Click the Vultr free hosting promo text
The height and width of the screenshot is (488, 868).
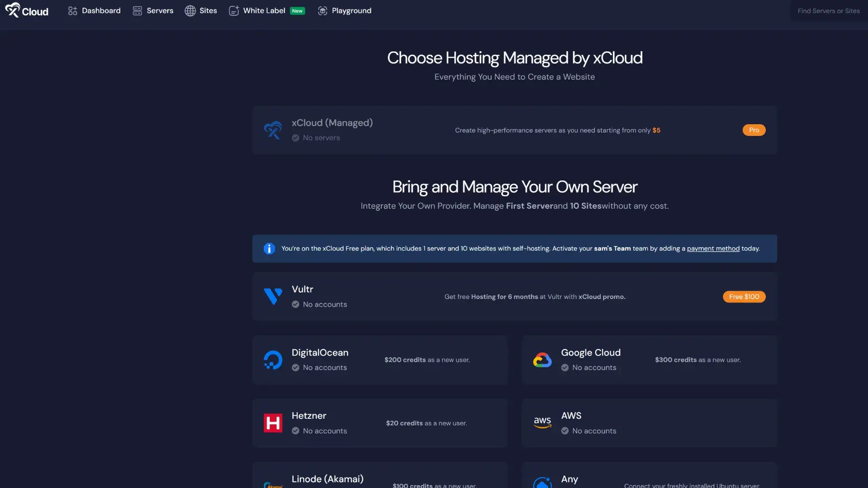pos(535,297)
